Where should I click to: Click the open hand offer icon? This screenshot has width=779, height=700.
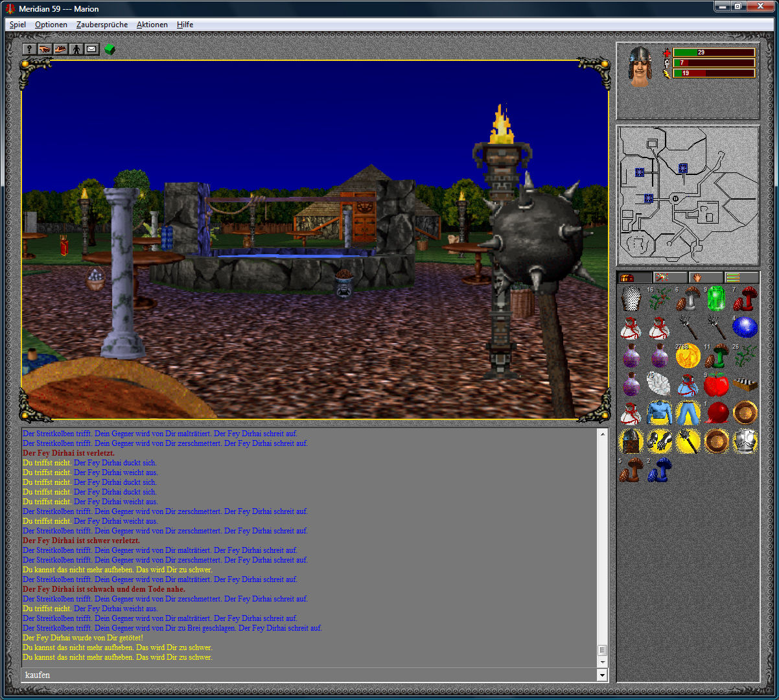pos(60,49)
